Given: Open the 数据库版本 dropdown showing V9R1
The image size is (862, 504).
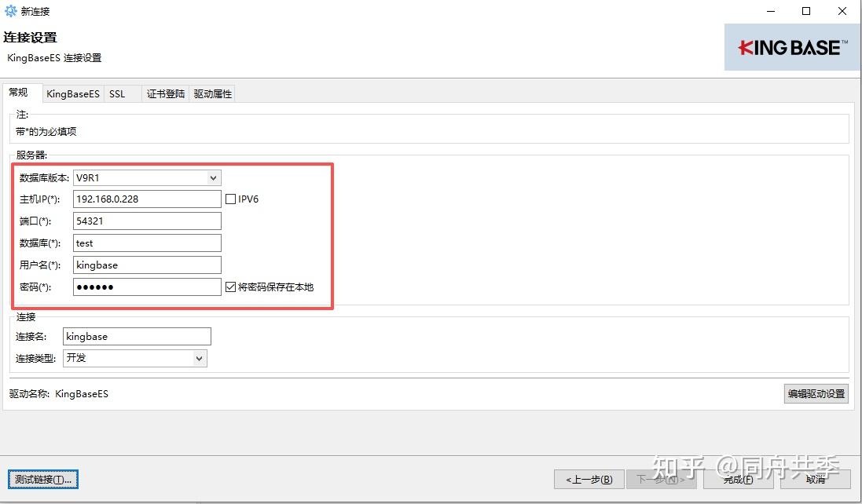Looking at the screenshot, I should 213,177.
